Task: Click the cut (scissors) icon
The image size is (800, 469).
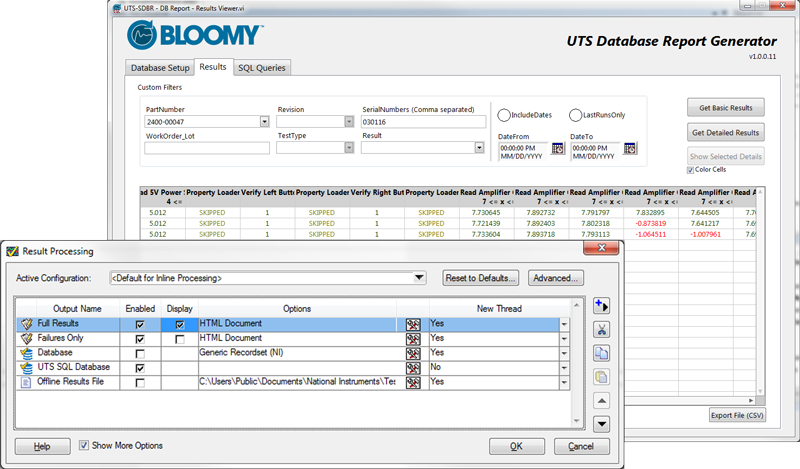Action: 602,330
